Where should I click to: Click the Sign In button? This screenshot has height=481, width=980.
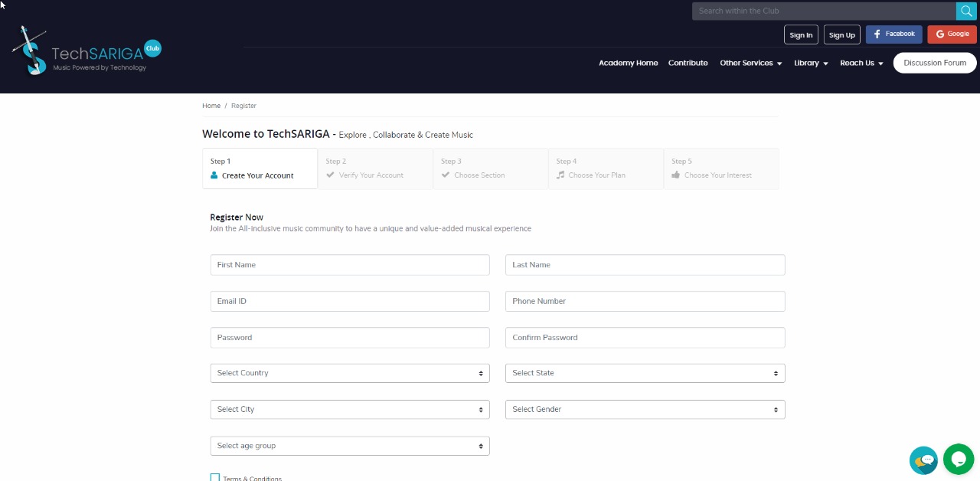[x=801, y=34]
